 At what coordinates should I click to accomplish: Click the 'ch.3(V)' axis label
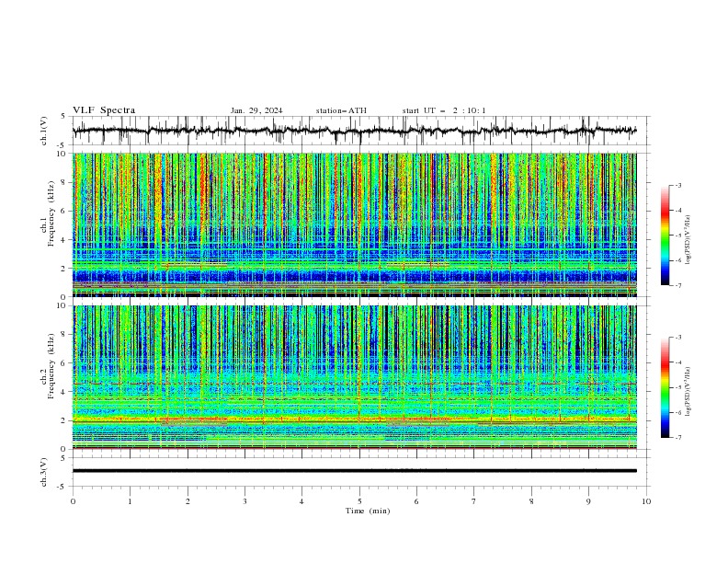(44, 472)
